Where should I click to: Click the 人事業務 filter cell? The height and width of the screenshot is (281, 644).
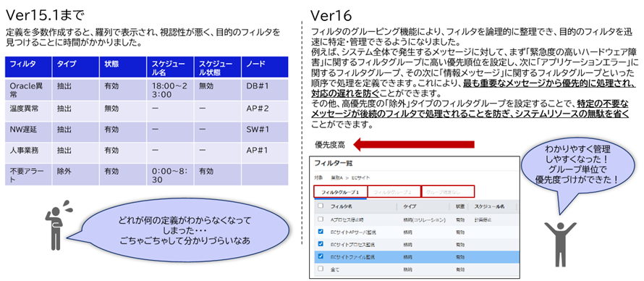28,152
